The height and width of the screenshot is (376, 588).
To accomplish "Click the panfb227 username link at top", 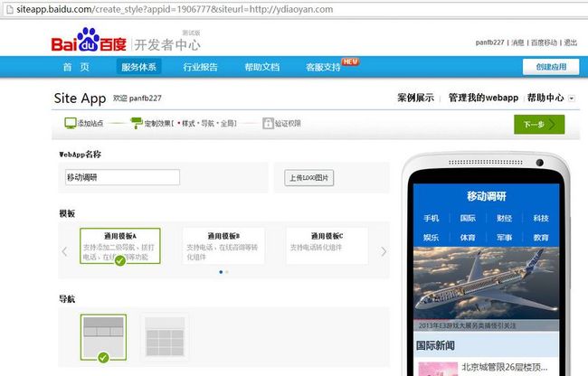I will (489, 42).
